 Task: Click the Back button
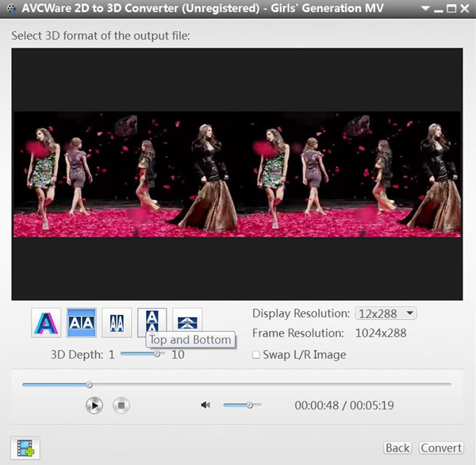tap(397, 448)
